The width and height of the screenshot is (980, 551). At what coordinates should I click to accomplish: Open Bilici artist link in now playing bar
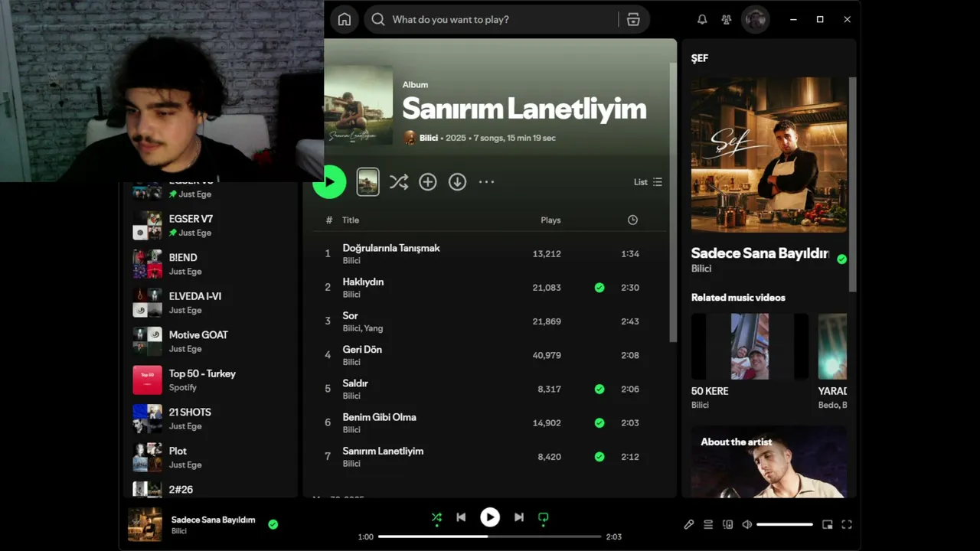(x=179, y=531)
